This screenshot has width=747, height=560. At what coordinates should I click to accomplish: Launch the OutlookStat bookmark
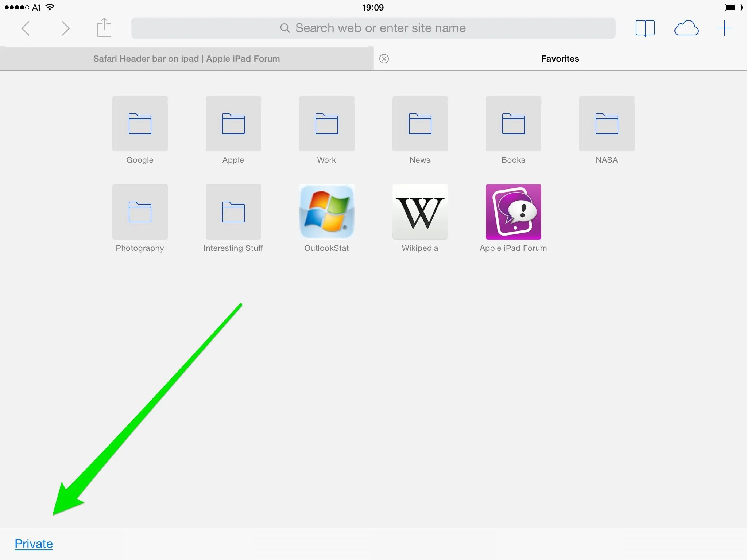(x=326, y=212)
